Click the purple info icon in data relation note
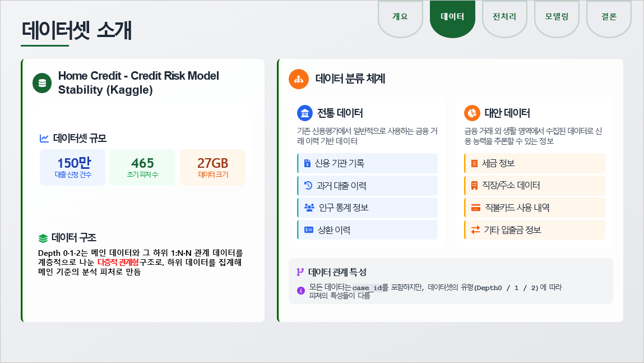 (x=301, y=291)
